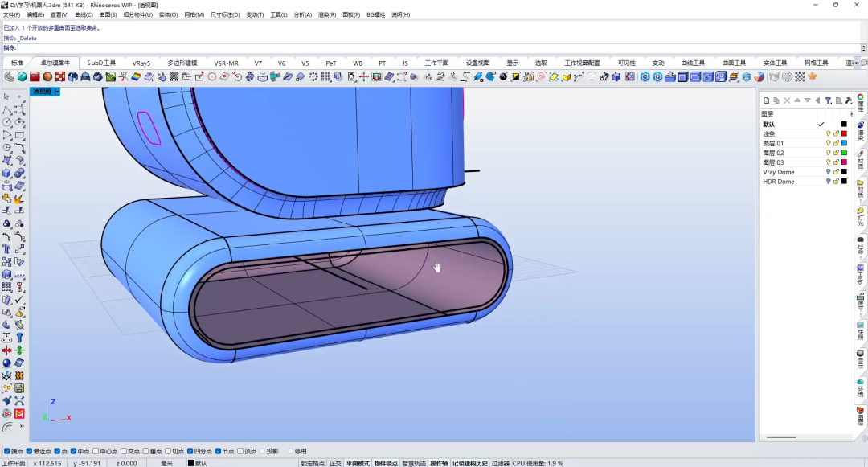Switch to the VRay5 toolbar tab

click(141, 63)
